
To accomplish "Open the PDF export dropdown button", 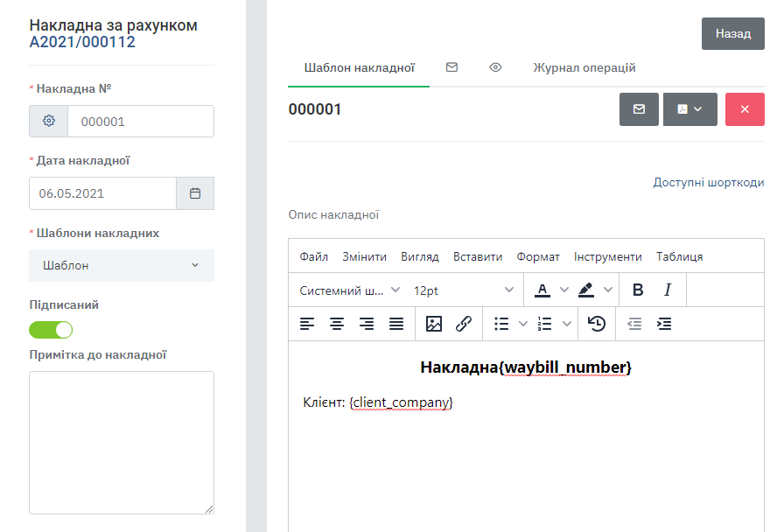I will click(x=689, y=109).
